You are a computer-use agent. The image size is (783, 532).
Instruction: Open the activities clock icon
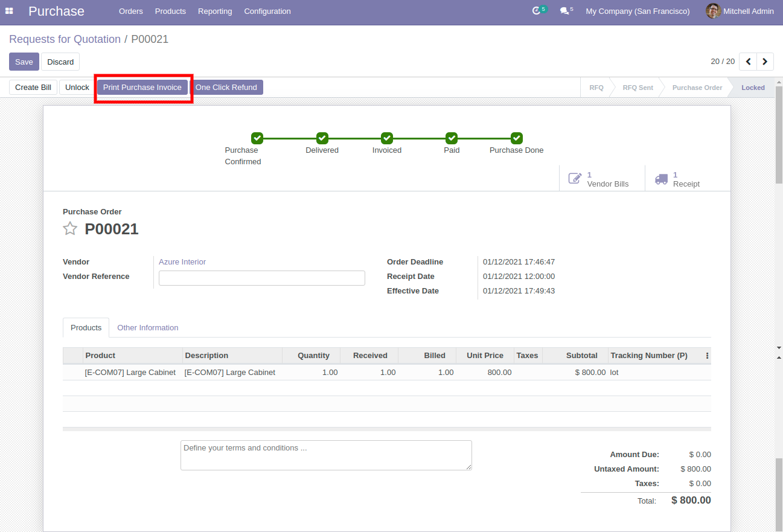tap(536, 11)
